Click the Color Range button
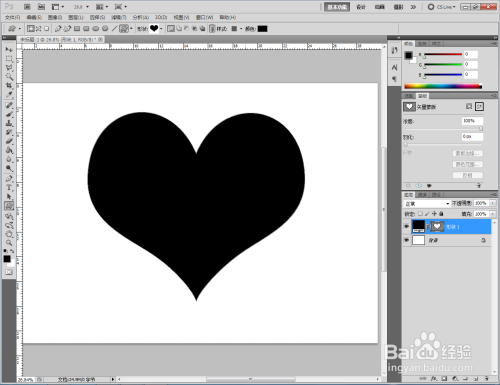Viewport: 500px width, 385px height. [468, 164]
